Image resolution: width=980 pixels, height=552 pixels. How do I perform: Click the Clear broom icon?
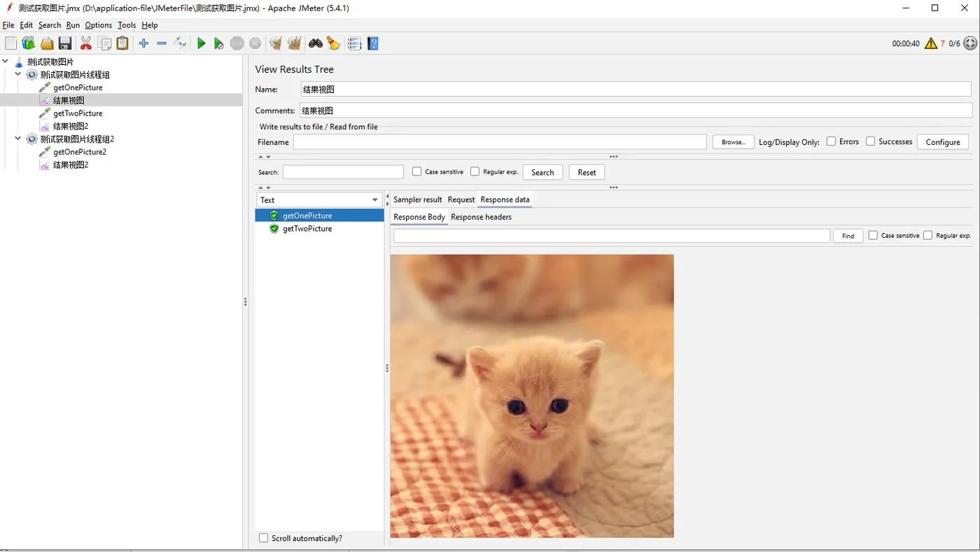tap(276, 43)
